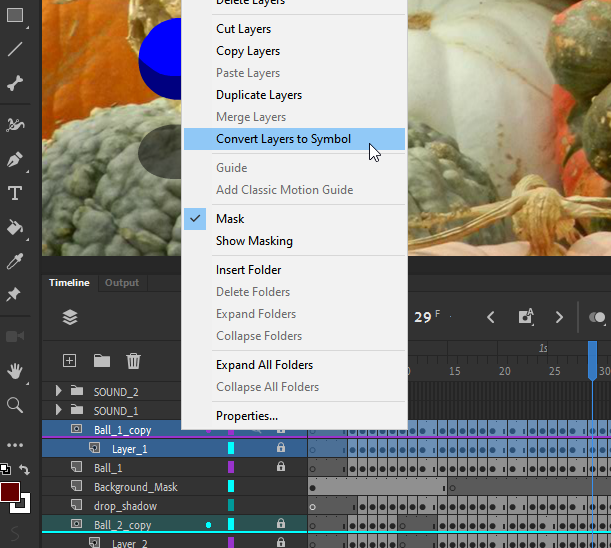Toggle lock on Ball_1 layer

281,467
